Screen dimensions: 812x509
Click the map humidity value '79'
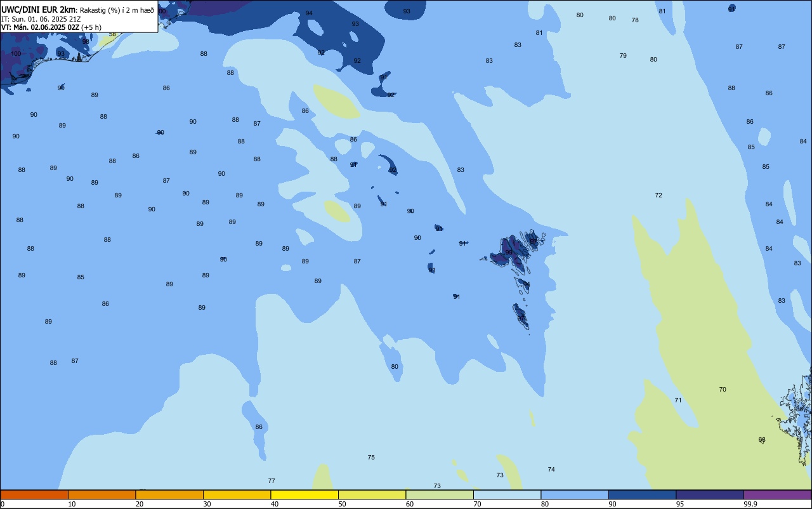(x=623, y=56)
